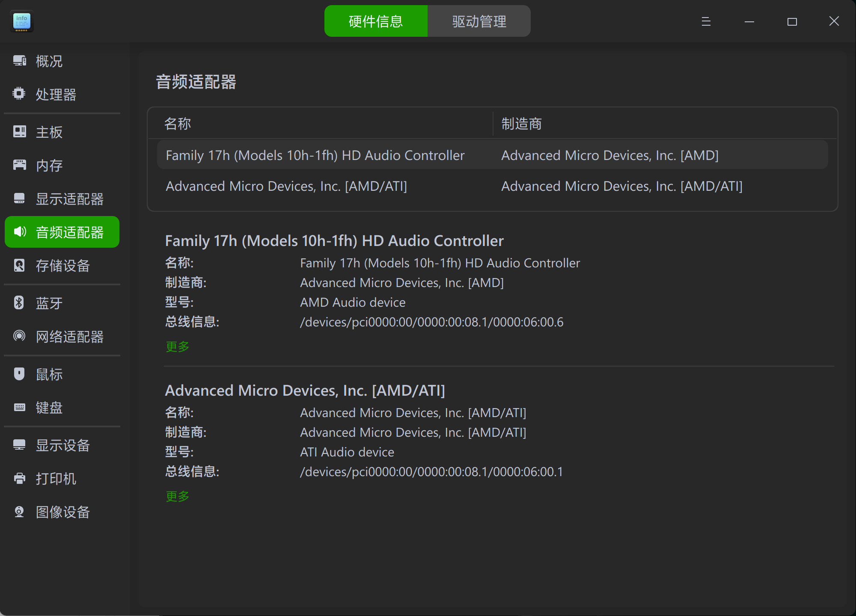
Task: Expand 更多 under HD Audio Controller
Action: click(x=177, y=346)
